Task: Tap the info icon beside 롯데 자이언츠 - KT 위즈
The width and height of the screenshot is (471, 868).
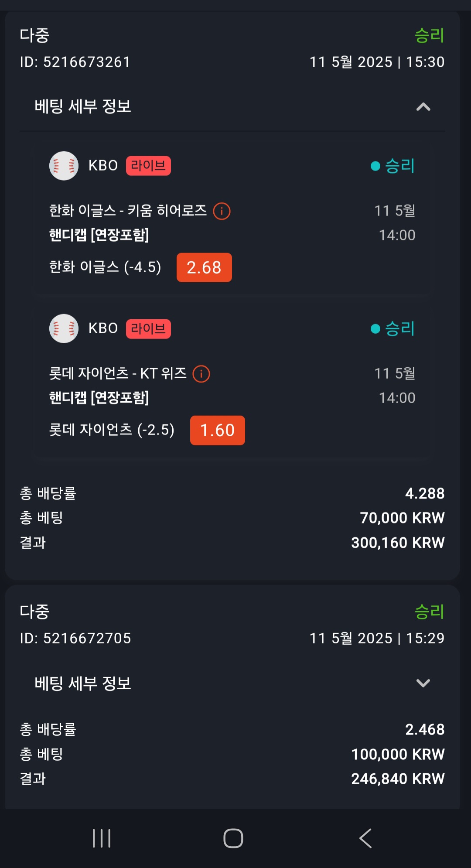Action: (x=201, y=374)
